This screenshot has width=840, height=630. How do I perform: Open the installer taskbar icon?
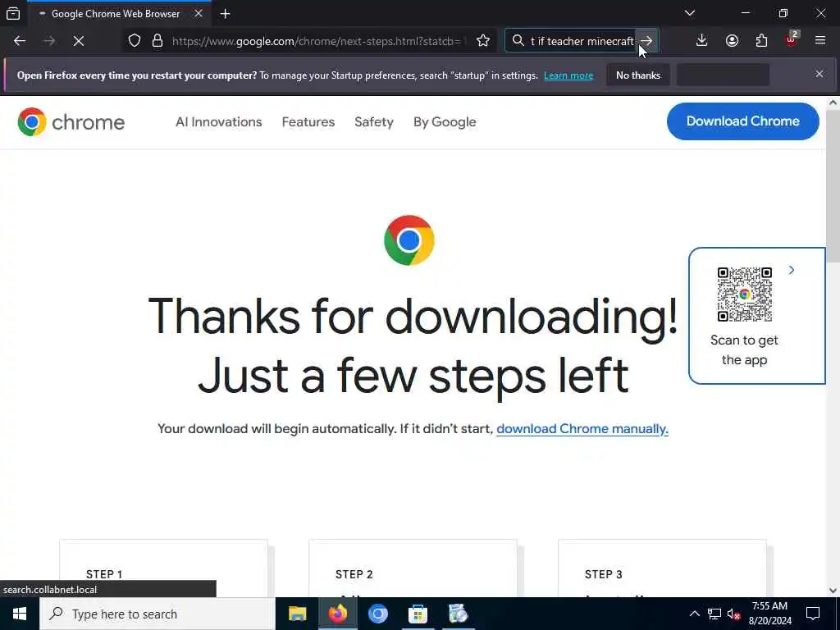(x=458, y=614)
